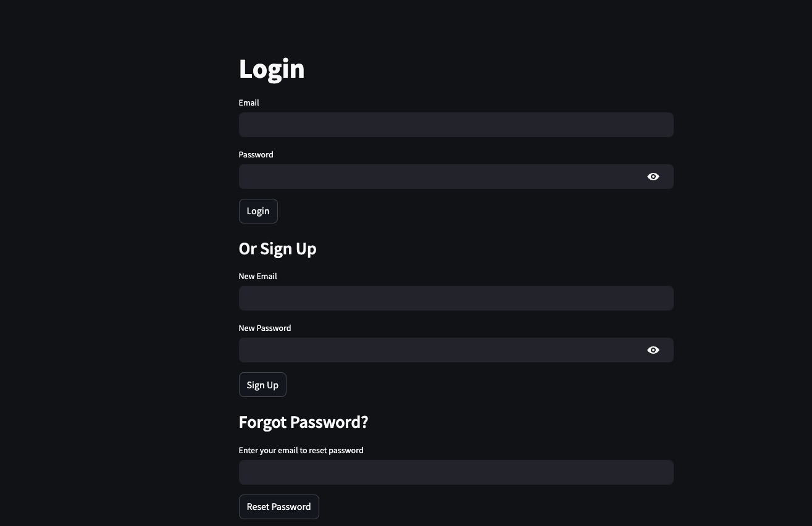This screenshot has height=526, width=812.
Task: Show the login Password field contents
Action: point(653,177)
